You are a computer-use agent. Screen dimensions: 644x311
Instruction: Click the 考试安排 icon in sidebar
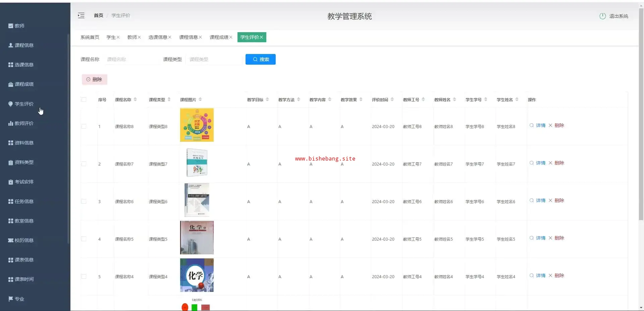(x=11, y=182)
